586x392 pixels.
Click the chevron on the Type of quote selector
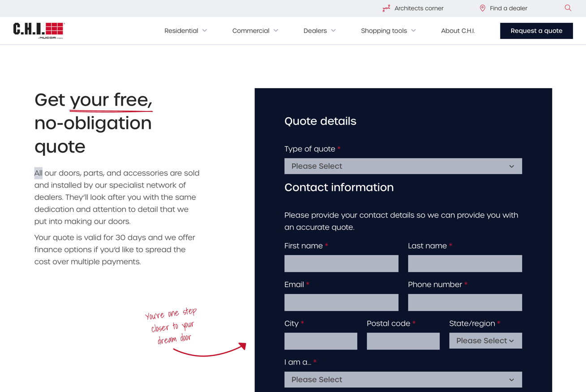point(511,166)
